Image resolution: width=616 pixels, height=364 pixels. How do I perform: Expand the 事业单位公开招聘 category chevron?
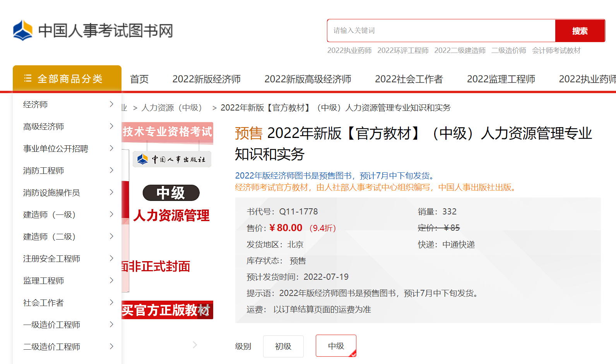[111, 148]
